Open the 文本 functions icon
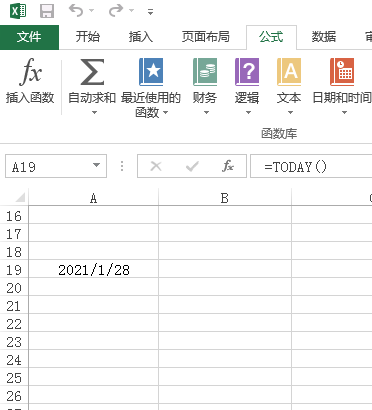Viewport: 372px width, 410px height. click(289, 72)
